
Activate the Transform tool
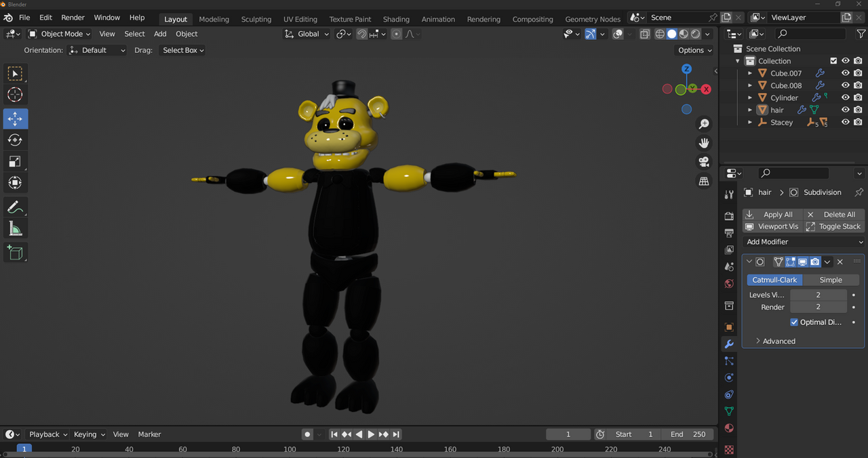tap(15, 183)
